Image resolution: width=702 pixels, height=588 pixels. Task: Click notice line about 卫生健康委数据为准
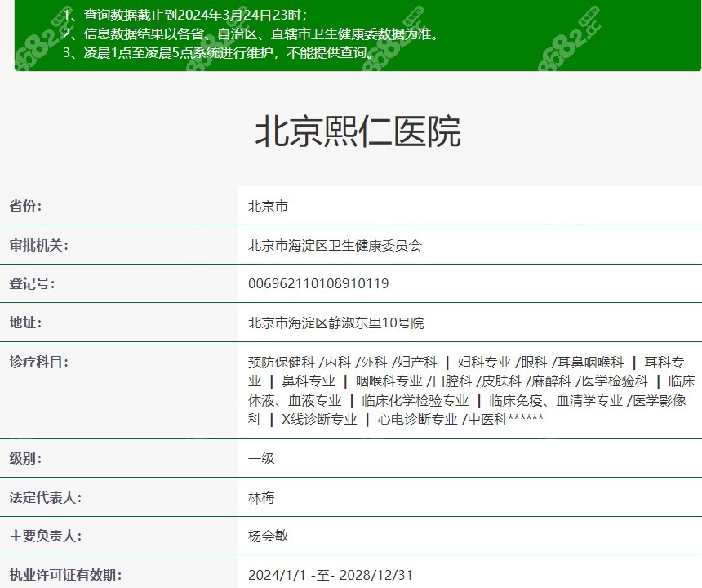tap(251, 34)
